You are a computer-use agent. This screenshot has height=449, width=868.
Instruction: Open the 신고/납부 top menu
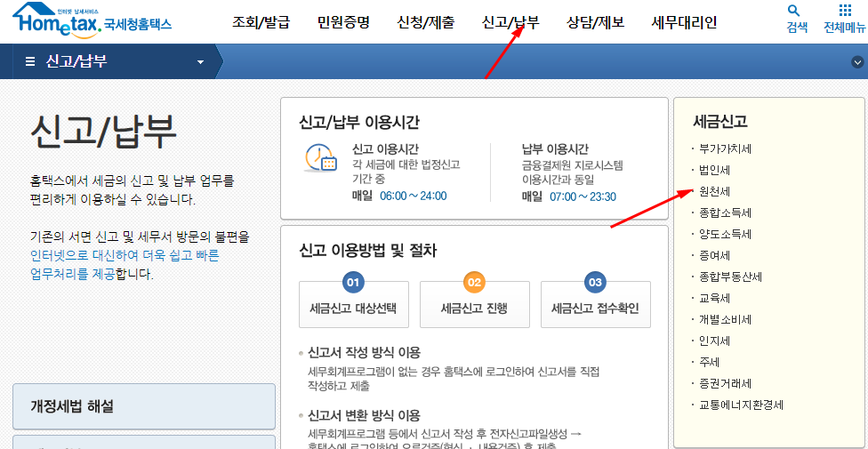[510, 23]
